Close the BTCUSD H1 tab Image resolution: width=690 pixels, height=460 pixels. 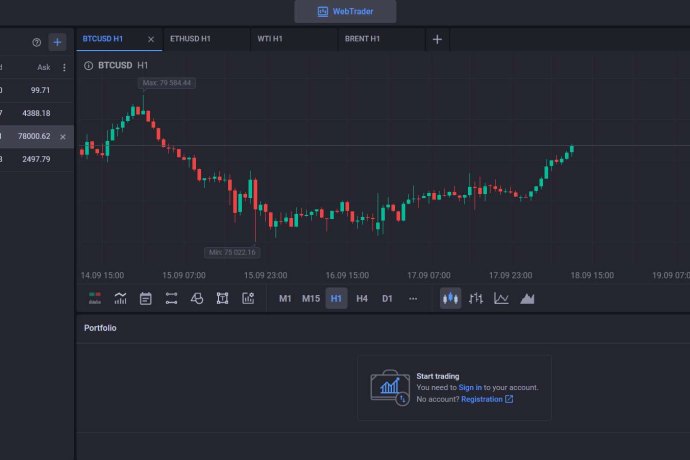(151, 39)
